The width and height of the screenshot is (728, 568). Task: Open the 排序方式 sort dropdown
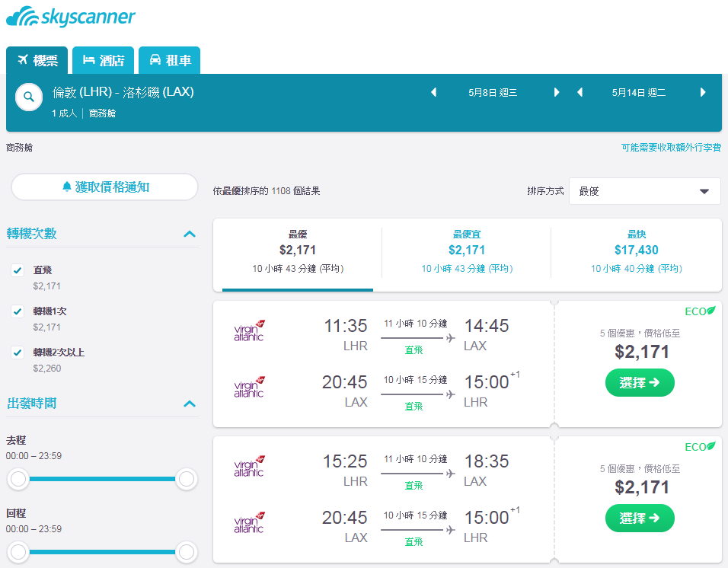point(644,191)
